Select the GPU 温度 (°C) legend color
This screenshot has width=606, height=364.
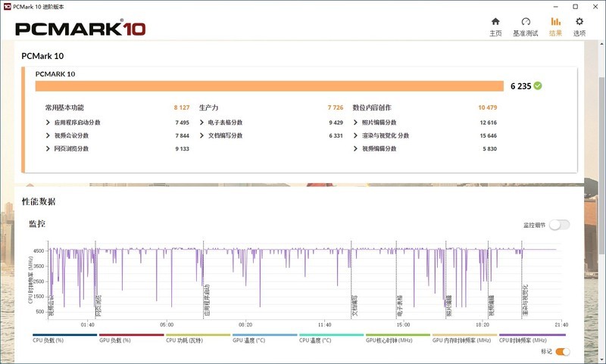pyautogui.click(x=264, y=334)
